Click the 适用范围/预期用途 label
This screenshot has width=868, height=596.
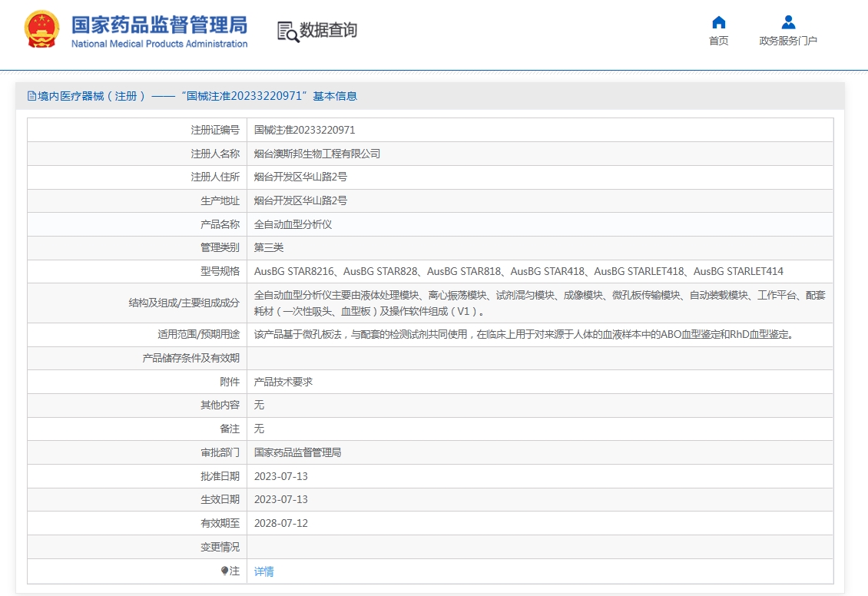[199, 335]
